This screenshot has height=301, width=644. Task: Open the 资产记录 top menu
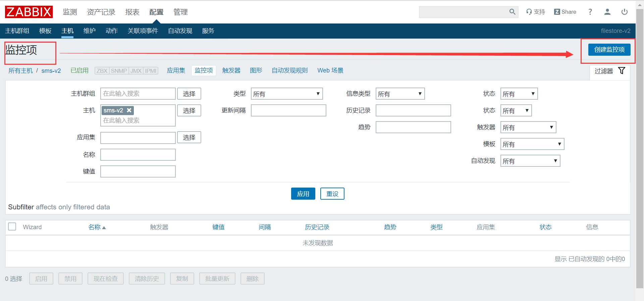tap(101, 12)
